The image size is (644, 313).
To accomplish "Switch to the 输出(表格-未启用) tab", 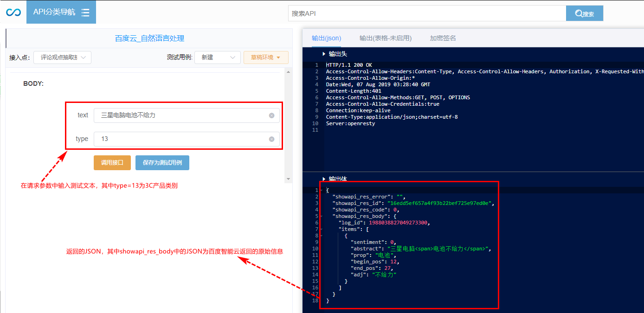I will click(x=386, y=38).
